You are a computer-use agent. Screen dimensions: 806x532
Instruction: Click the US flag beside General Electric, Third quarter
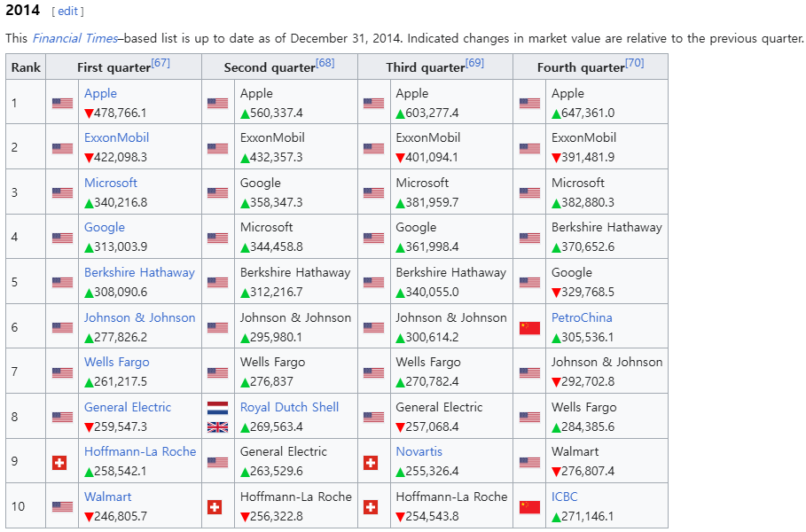(373, 417)
